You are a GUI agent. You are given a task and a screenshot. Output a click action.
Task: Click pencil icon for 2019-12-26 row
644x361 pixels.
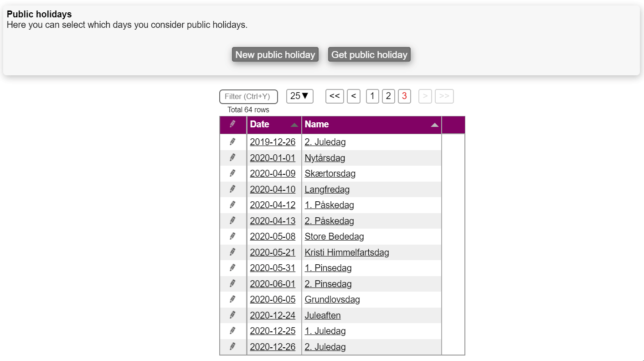(x=232, y=142)
